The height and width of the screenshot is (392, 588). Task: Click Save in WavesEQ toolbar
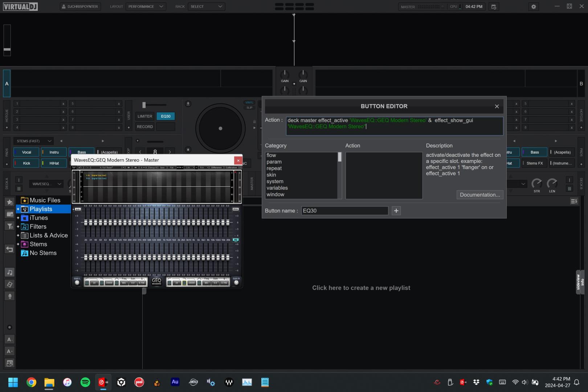[x=162, y=167]
